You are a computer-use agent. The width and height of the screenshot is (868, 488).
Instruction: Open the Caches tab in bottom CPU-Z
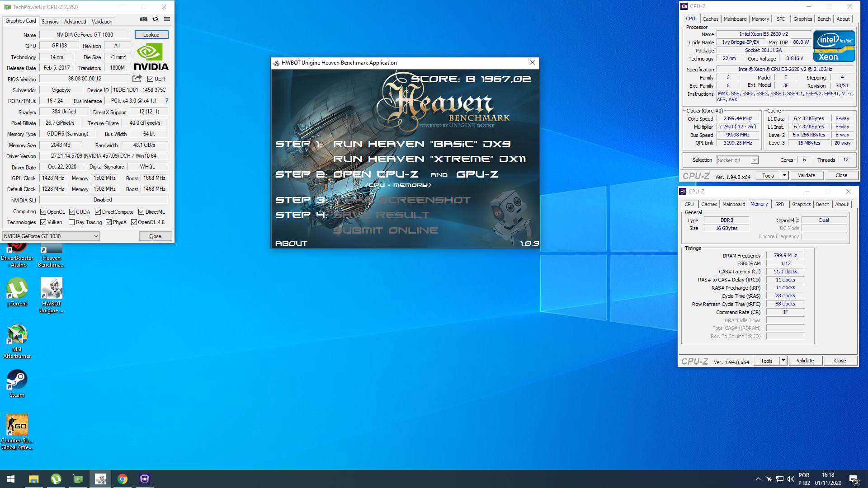click(x=709, y=204)
